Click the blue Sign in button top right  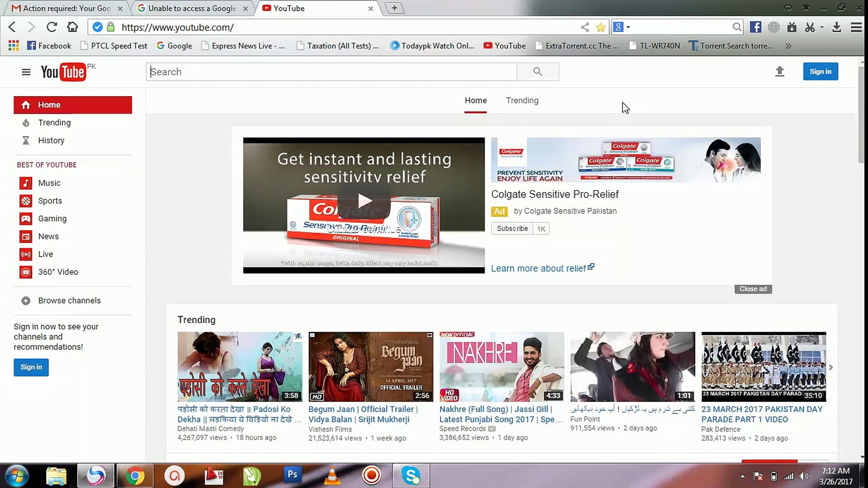[820, 71]
